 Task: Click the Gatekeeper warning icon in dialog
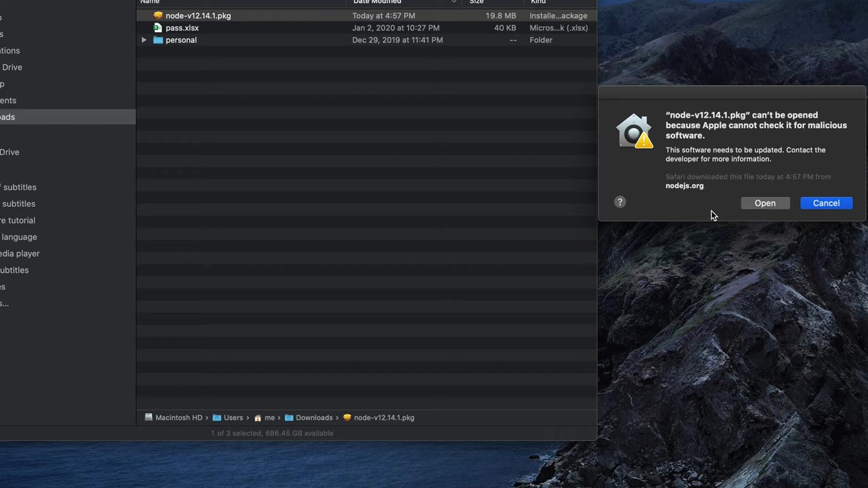pyautogui.click(x=634, y=131)
